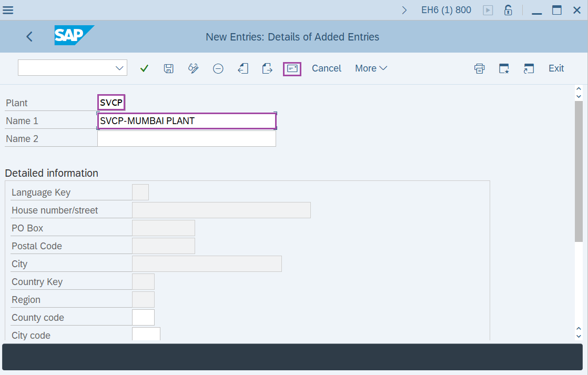Open the command field dropdown arrow
This screenshot has width=588, height=375.
pos(119,67)
